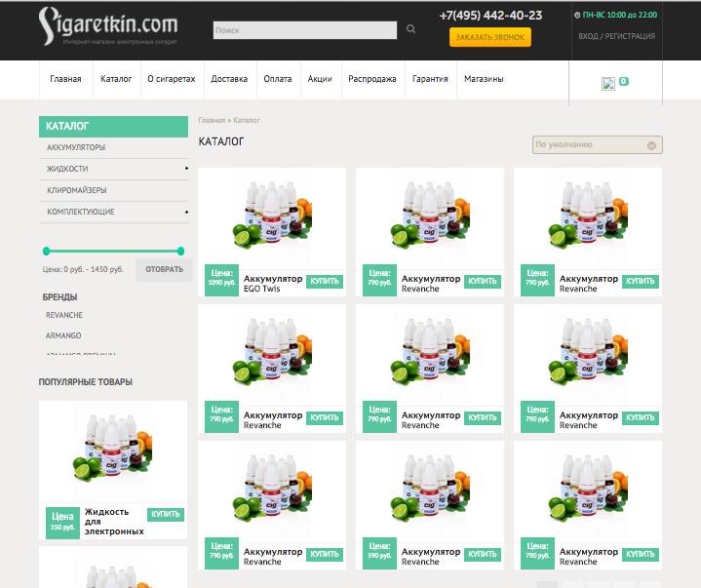701x588 pixels.
Task: Open Вход / Регистрация link
Action: click(616, 36)
